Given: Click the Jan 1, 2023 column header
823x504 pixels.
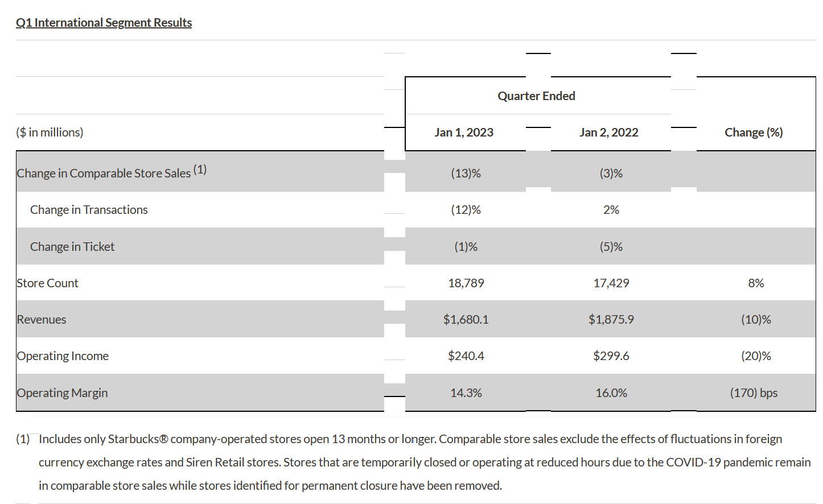Looking at the screenshot, I should coord(464,133).
